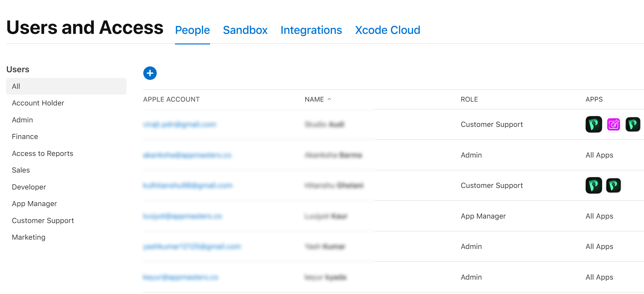Click first green app icon in top row
Image resolution: width=644 pixels, height=294 pixels.
click(594, 124)
